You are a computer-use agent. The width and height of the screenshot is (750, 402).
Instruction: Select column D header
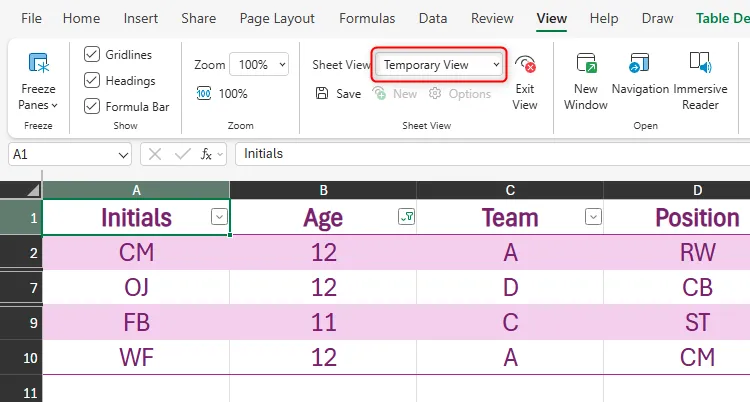point(677,190)
